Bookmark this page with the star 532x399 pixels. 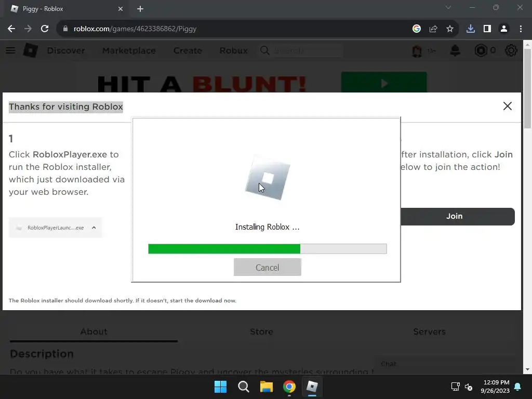point(450,29)
